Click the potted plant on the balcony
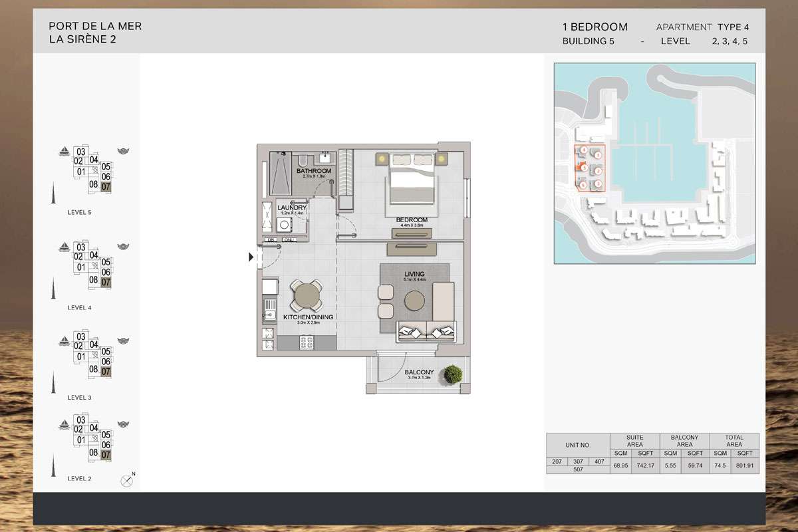The height and width of the screenshot is (532, 798). [453, 374]
